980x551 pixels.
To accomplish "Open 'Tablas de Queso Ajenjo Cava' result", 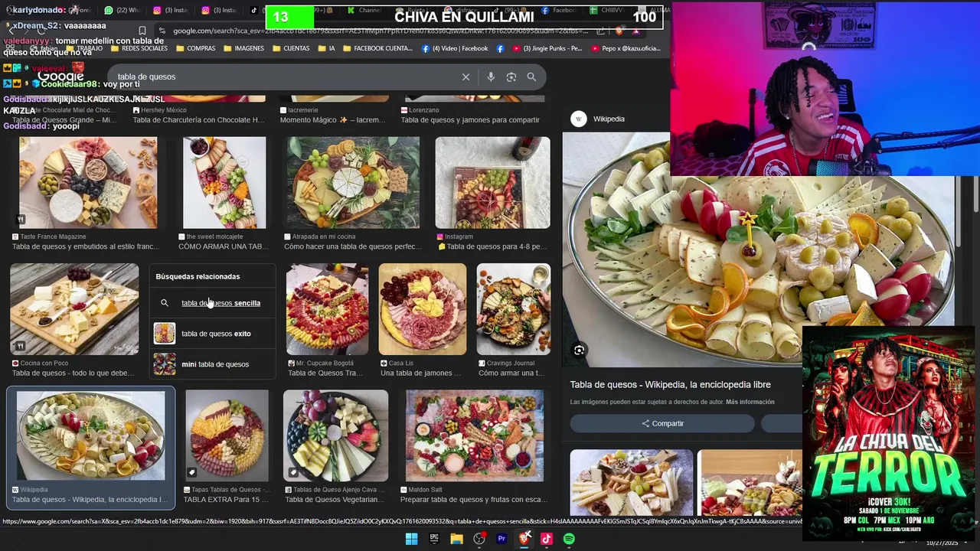I will (335, 436).
